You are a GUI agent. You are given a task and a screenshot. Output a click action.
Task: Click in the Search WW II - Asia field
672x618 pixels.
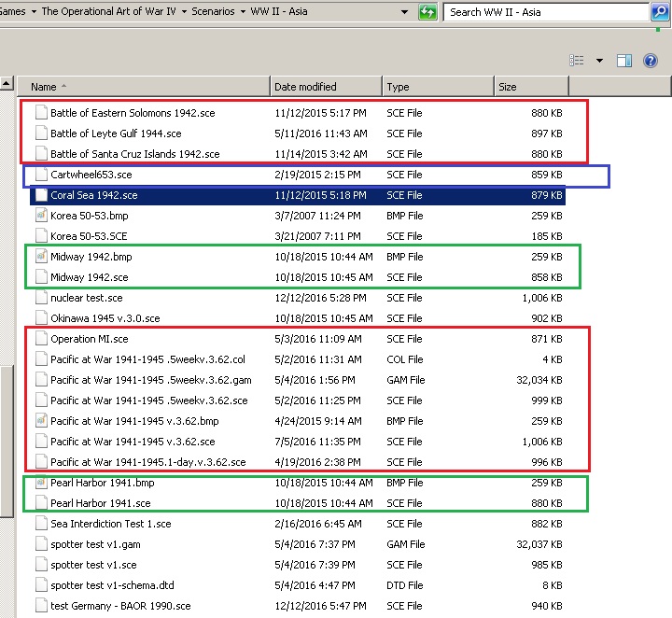[x=546, y=12]
